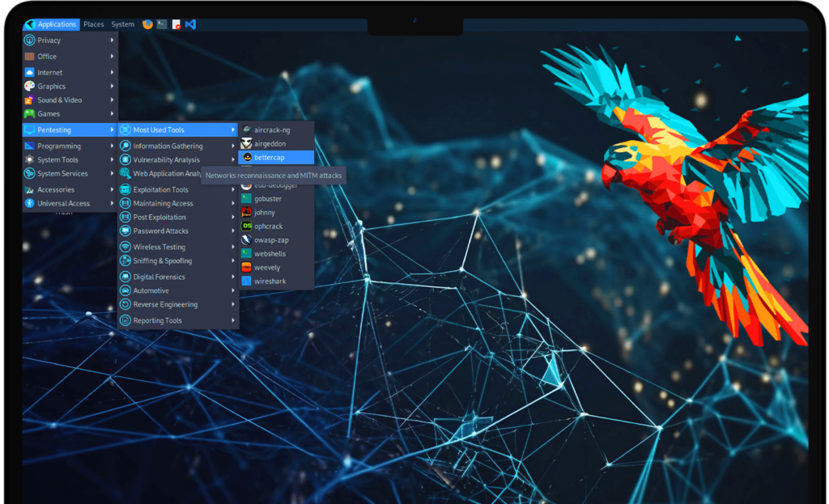Select the Reverse Engineering menu entry
The height and width of the screenshot is (504, 829).
coord(165,304)
